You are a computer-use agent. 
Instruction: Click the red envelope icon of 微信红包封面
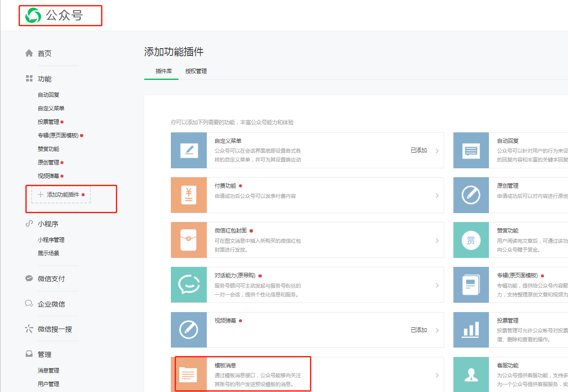click(x=189, y=240)
